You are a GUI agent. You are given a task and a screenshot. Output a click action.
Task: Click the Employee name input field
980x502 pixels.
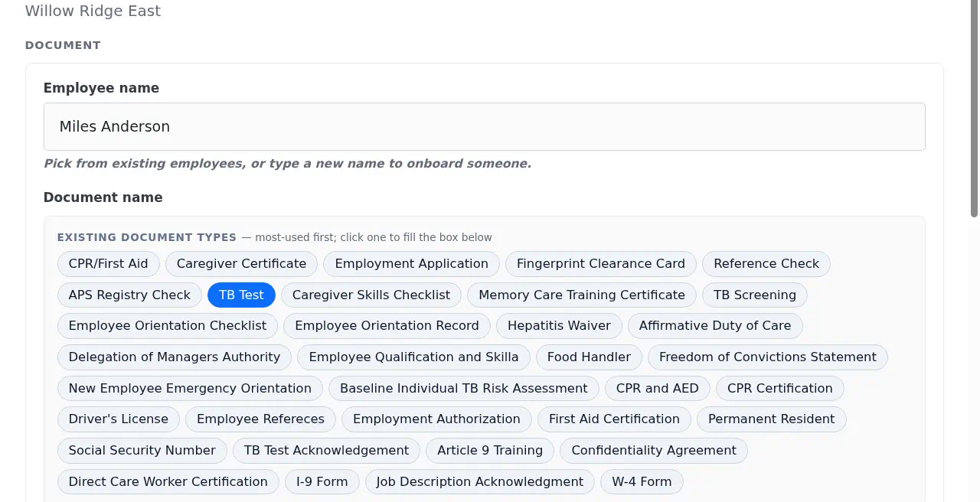point(484,126)
